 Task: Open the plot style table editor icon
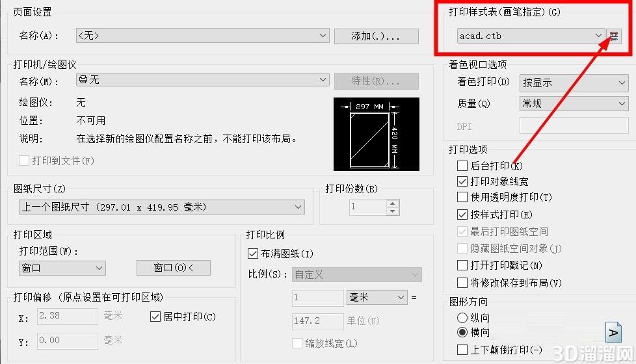point(614,36)
